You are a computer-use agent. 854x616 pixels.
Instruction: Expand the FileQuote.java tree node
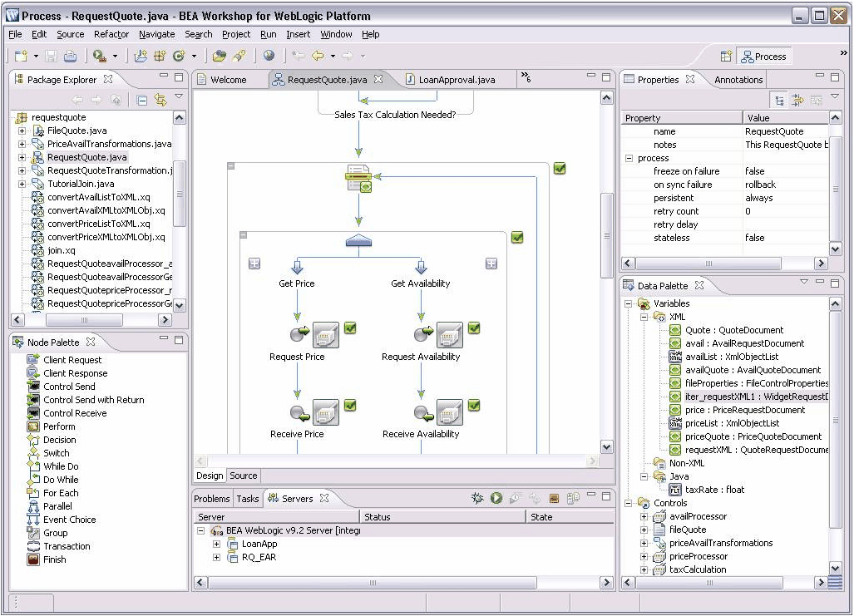coord(22,131)
